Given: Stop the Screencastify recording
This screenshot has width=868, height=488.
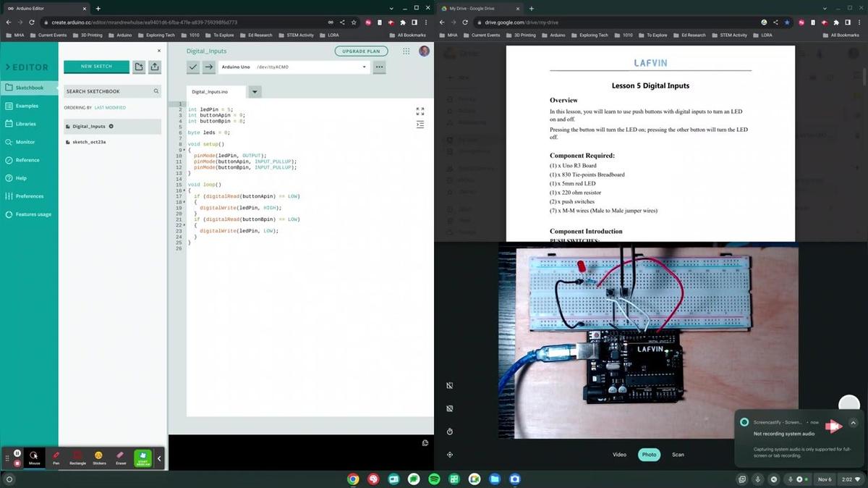Looking at the screenshot, I should point(17,463).
